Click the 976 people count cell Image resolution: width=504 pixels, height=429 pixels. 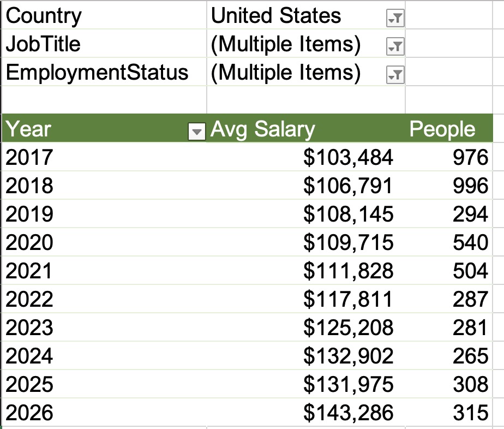(470, 158)
